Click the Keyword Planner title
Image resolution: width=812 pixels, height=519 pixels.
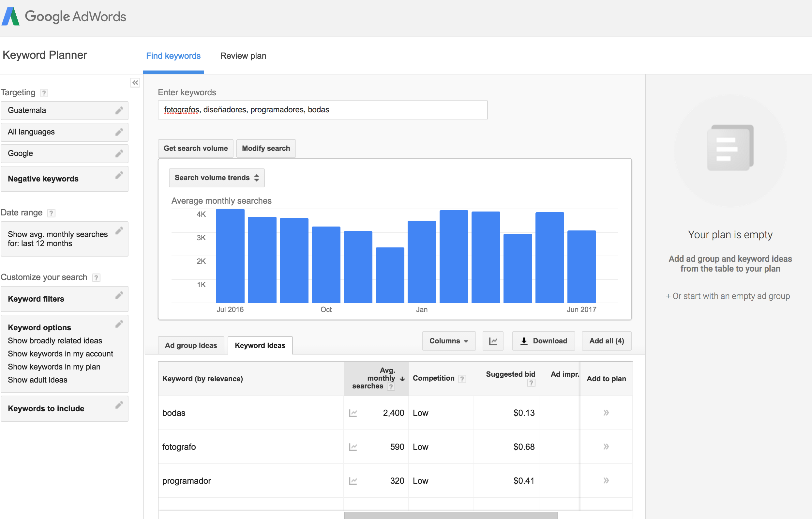[x=44, y=55]
